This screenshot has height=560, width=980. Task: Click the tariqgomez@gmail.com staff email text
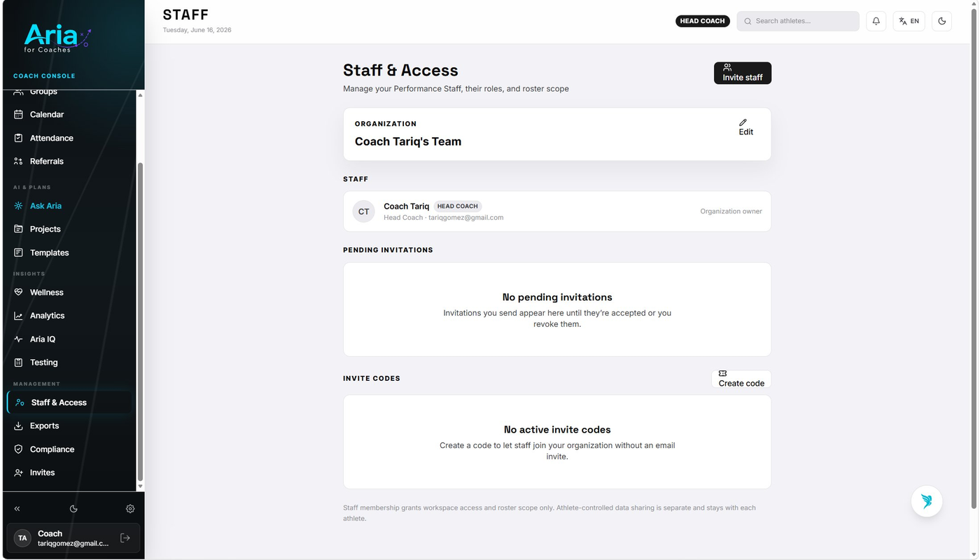pos(466,218)
